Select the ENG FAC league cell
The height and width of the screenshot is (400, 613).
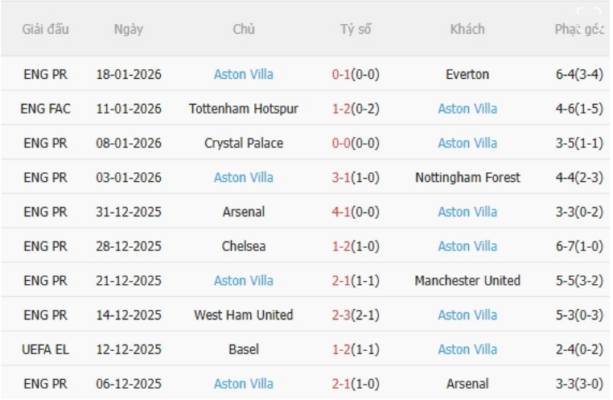tap(46, 109)
